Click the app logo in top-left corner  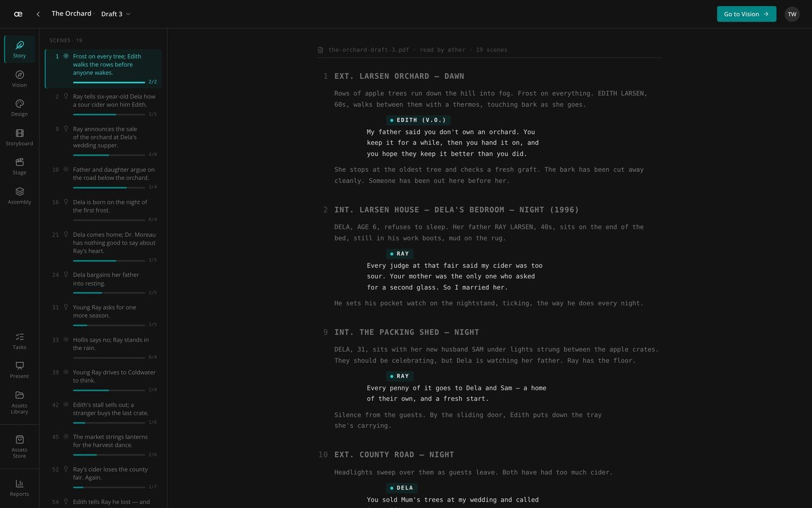pyautogui.click(x=18, y=14)
